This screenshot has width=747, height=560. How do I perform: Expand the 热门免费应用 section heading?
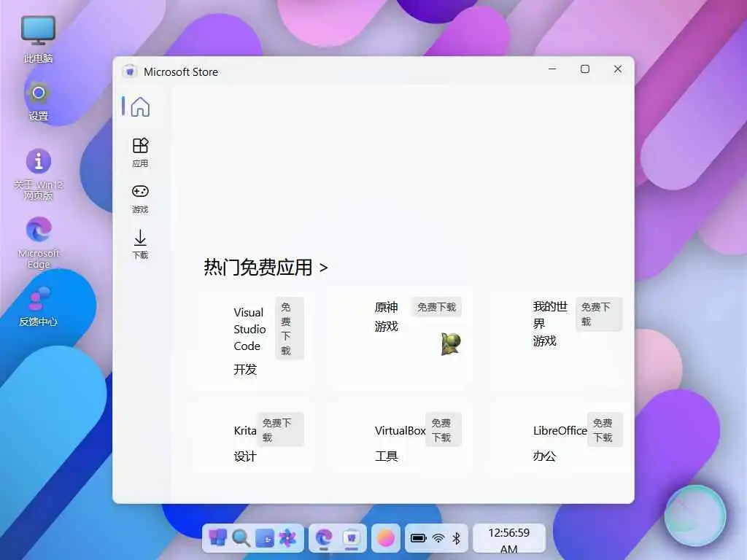click(266, 267)
